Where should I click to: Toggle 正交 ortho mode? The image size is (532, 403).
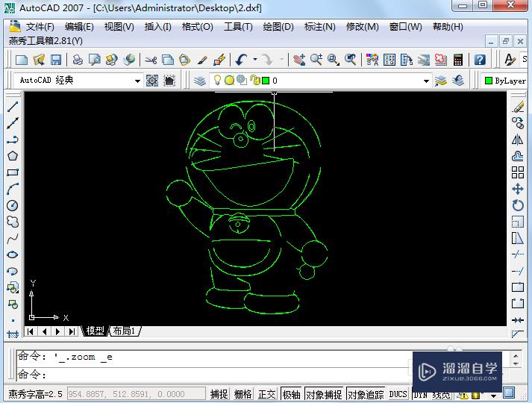(x=267, y=394)
